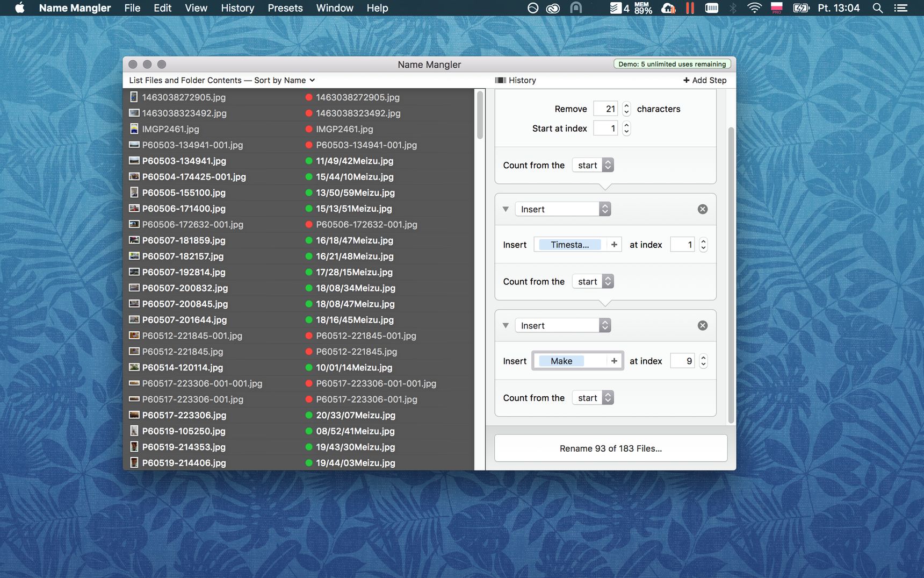Adjust the Start at index stepper
The height and width of the screenshot is (578, 924).
point(626,129)
